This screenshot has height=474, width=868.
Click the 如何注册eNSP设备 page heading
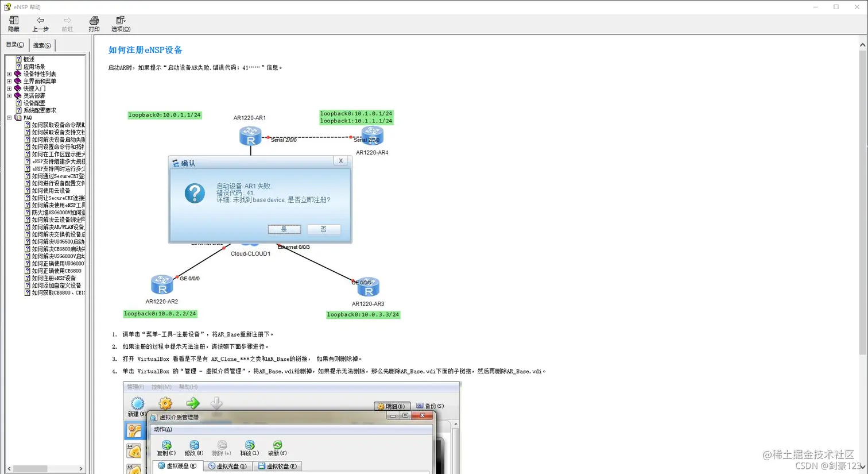pos(145,50)
